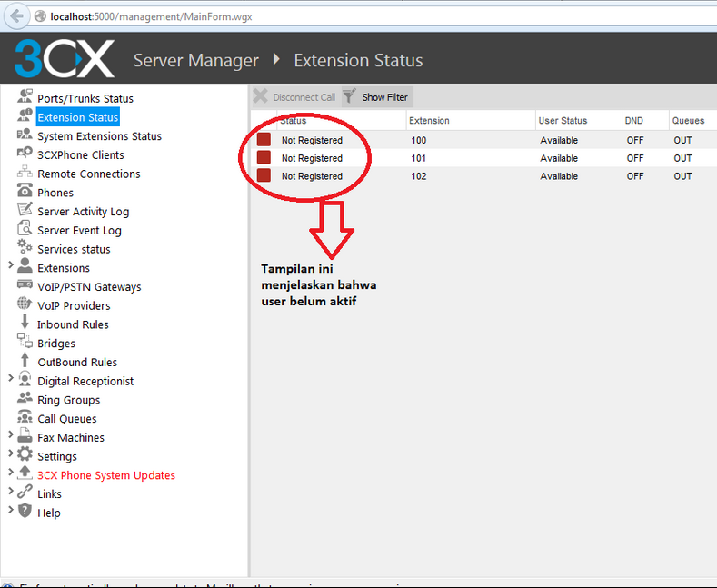Open Ring Groups item
Image resolution: width=717 pixels, height=588 pixels.
click(68, 400)
